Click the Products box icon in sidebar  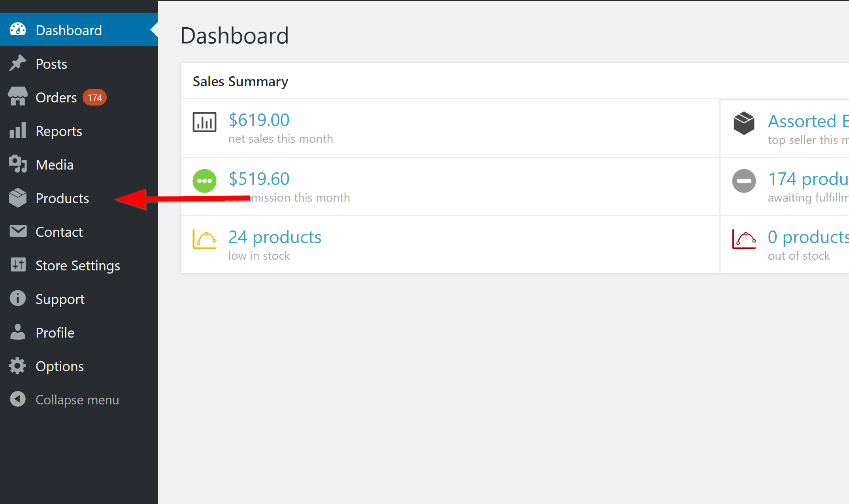pyautogui.click(x=18, y=198)
